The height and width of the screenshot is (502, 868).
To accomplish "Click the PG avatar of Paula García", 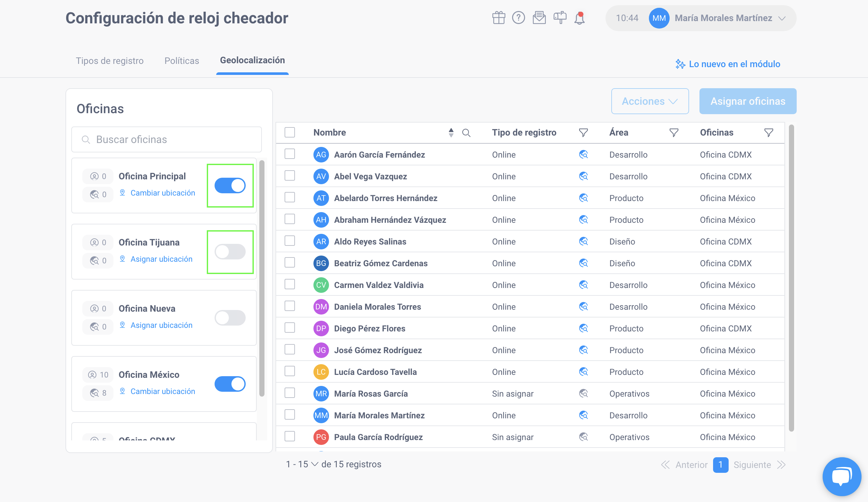I will pos(321,437).
